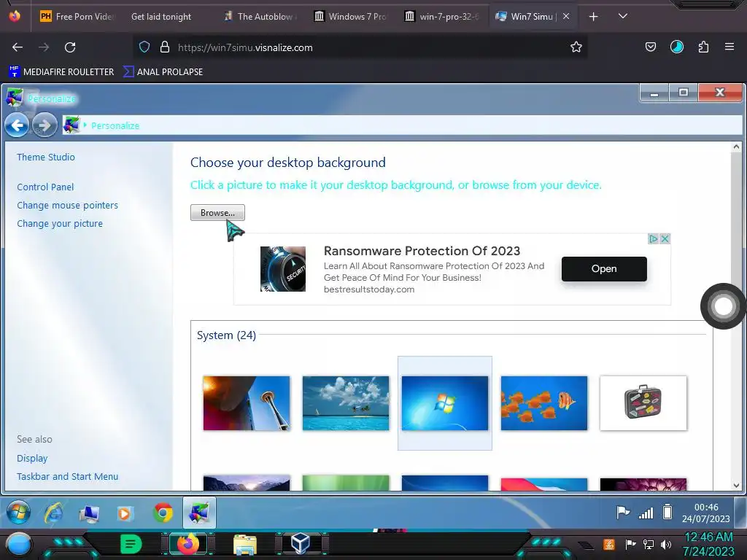Open a new tab with plus
The height and width of the screenshot is (560, 747).
[593, 17]
